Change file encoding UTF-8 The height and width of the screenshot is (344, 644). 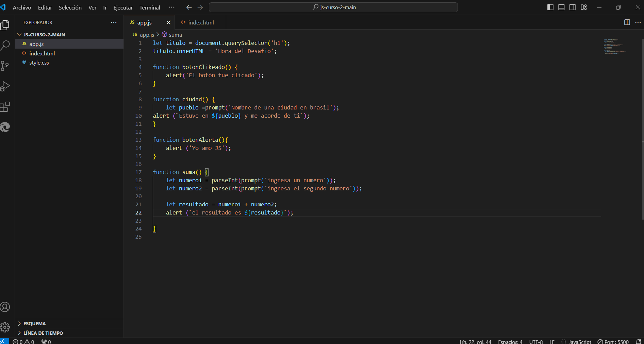(536, 342)
